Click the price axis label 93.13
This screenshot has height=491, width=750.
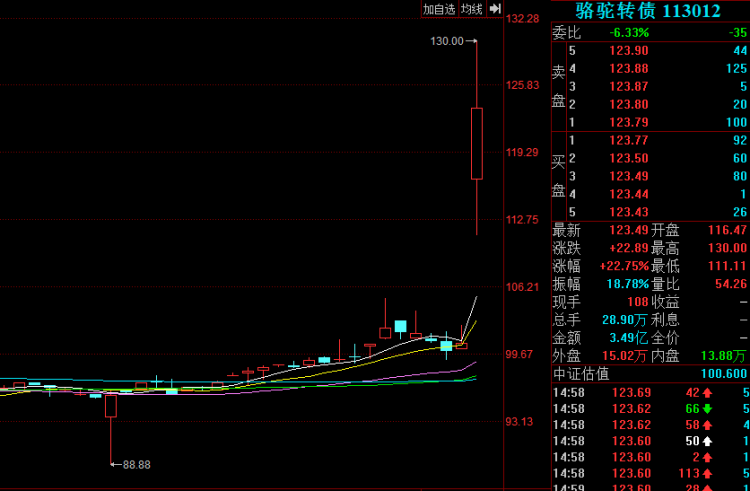tap(519, 422)
